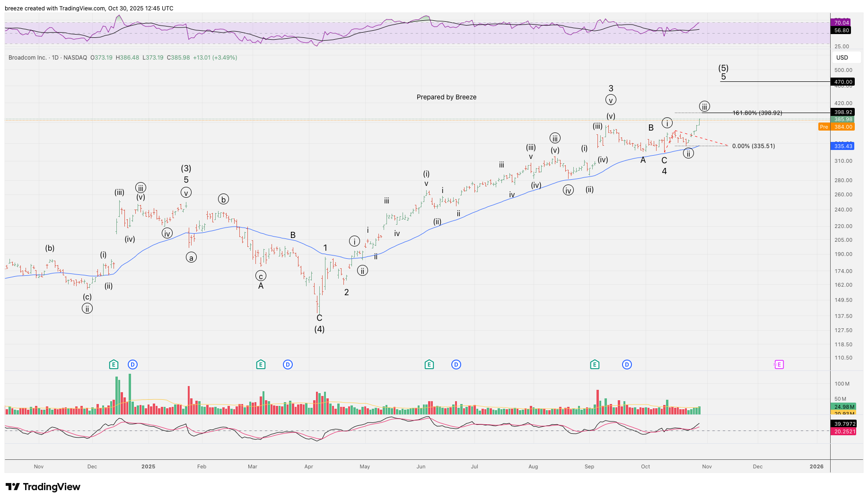Click the Apr label on time axis
This screenshot has height=501, width=868.
308,466
